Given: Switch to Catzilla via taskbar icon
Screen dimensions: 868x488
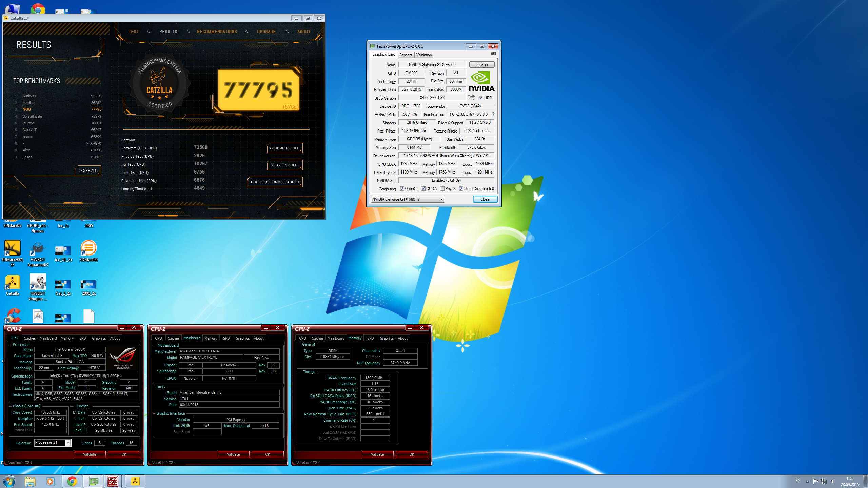Looking at the screenshot, I should (x=135, y=481).
